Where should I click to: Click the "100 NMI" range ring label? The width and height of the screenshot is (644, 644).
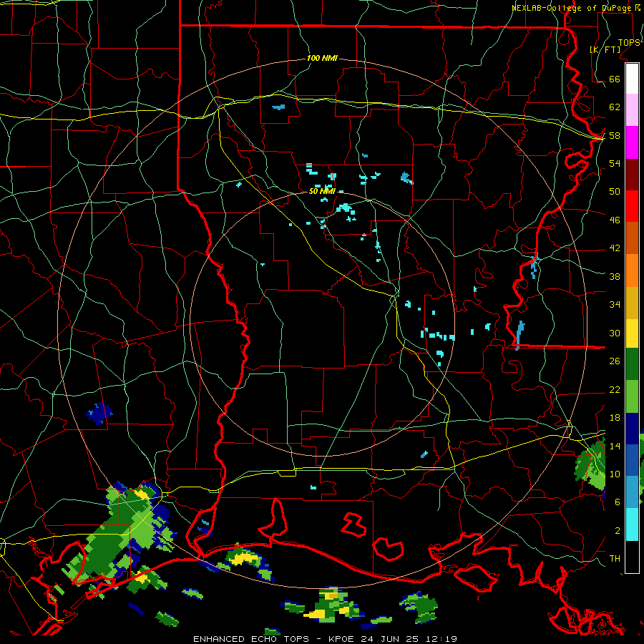[322, 58]
